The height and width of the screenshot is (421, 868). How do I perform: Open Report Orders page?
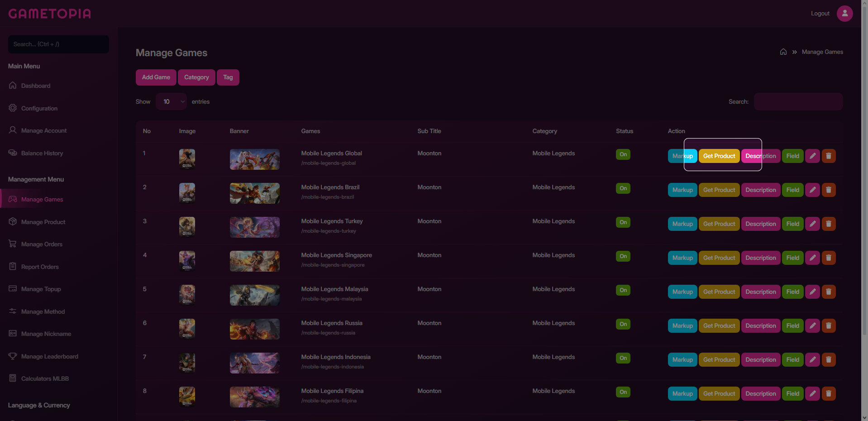40,267
